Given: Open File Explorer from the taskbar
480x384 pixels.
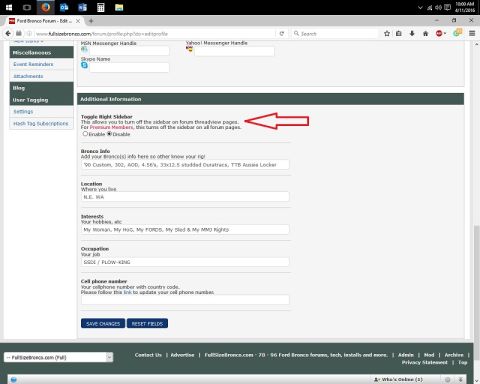Looking at the screenshot, I should (119, 7).
